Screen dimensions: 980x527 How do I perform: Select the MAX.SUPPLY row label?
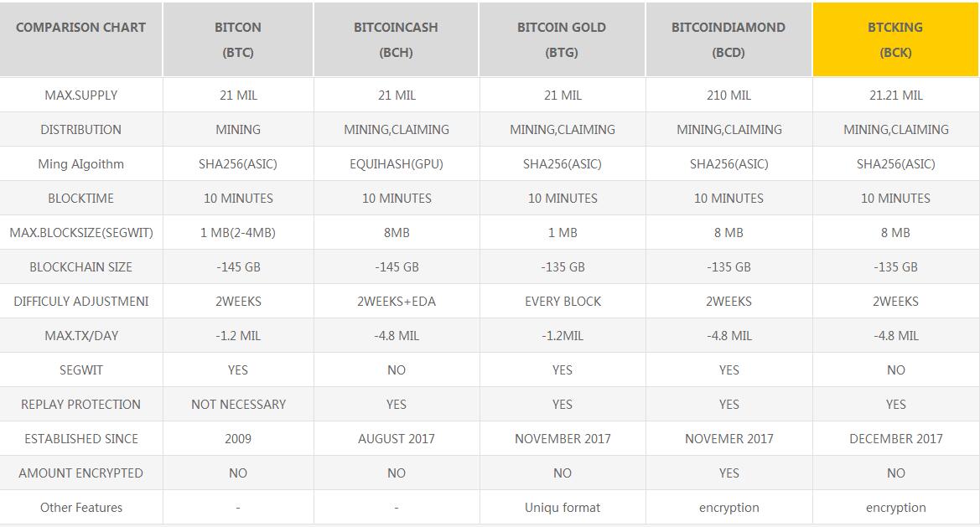[80, 95]
